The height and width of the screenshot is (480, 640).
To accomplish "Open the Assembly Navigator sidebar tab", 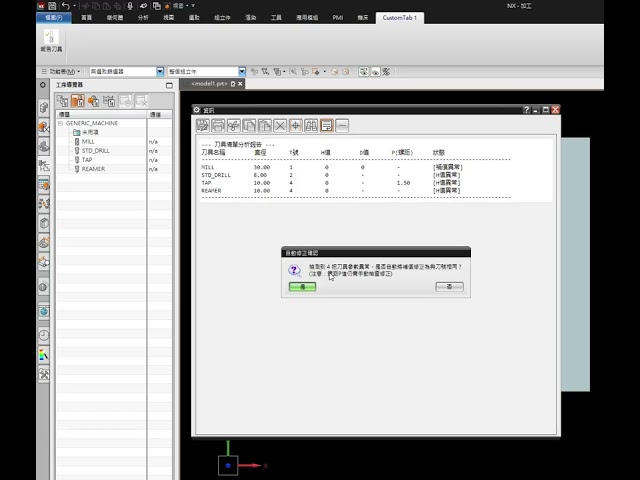I will pyautogui.click(x=44, y=108).
